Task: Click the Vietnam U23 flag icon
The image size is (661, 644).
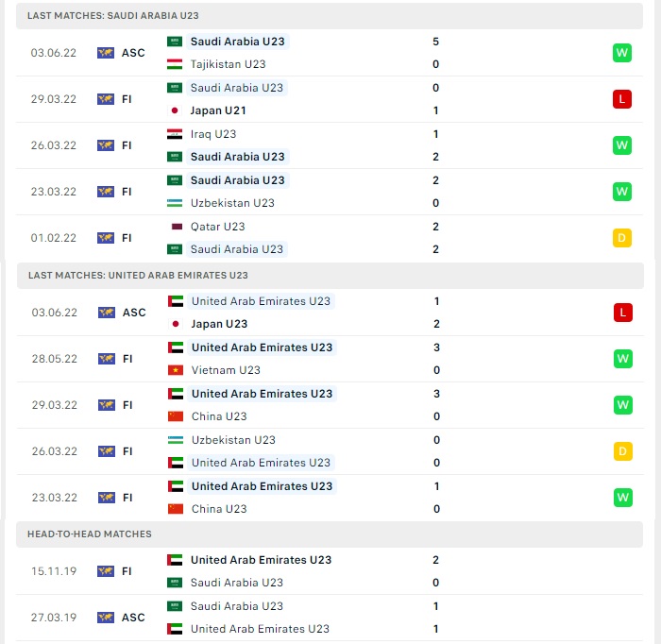Action: pyautogui.click(x=176, y=370)
